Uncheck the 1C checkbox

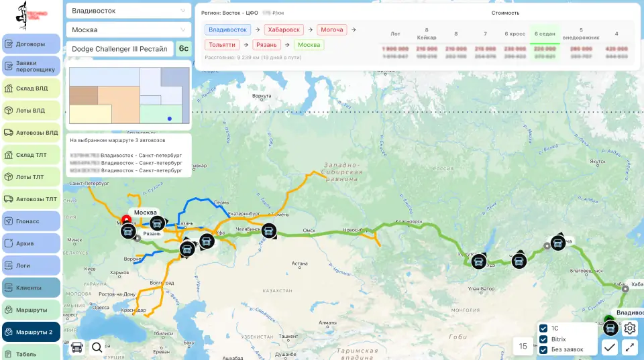pos(543,328)
